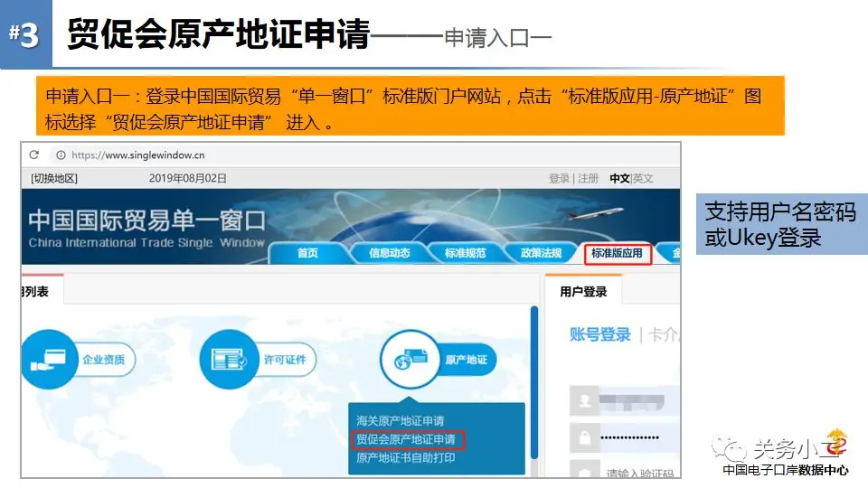The image size is (868, 488).
Task: Select the 账号登录 login mode
Action: (600, 334)
